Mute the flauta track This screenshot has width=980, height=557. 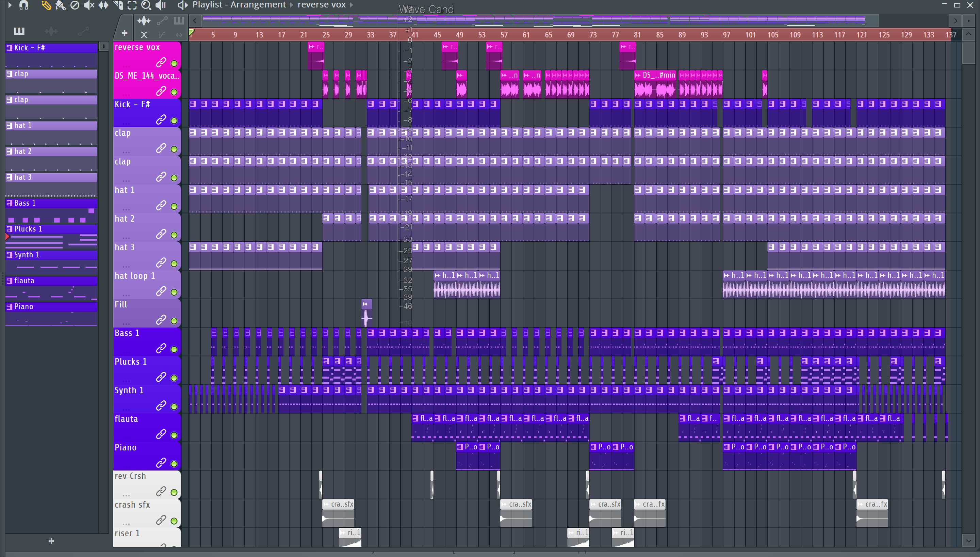tap(174, 435)
